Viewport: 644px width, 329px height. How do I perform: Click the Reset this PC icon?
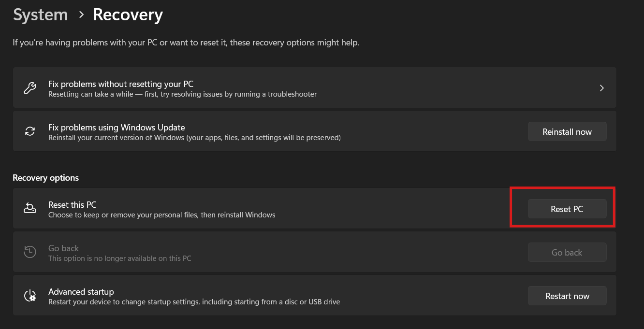point(29,208)
